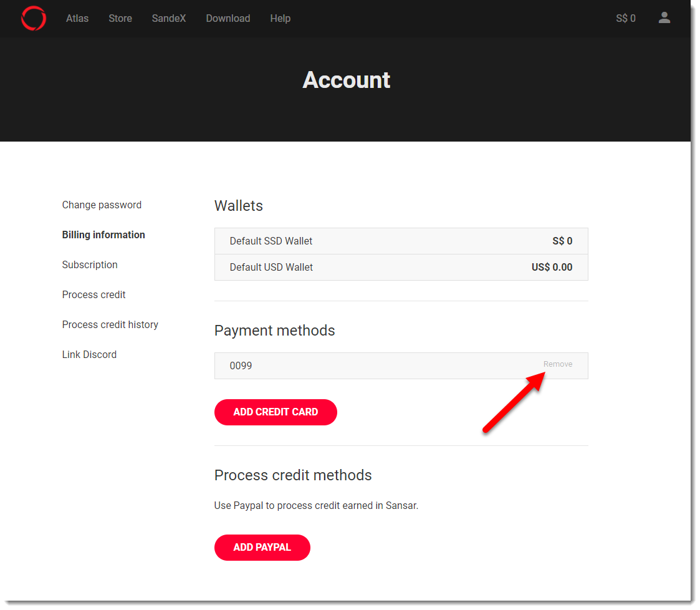Go to Subscription settings in sidebar
Image resolution: width=700 pixels, height=610 pixels.
(90, 265)
